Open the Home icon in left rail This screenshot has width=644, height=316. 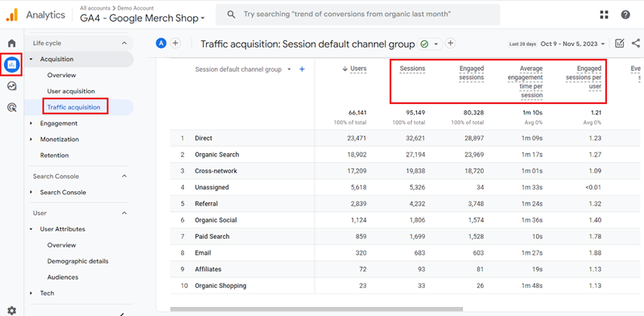tap(11, 44)
